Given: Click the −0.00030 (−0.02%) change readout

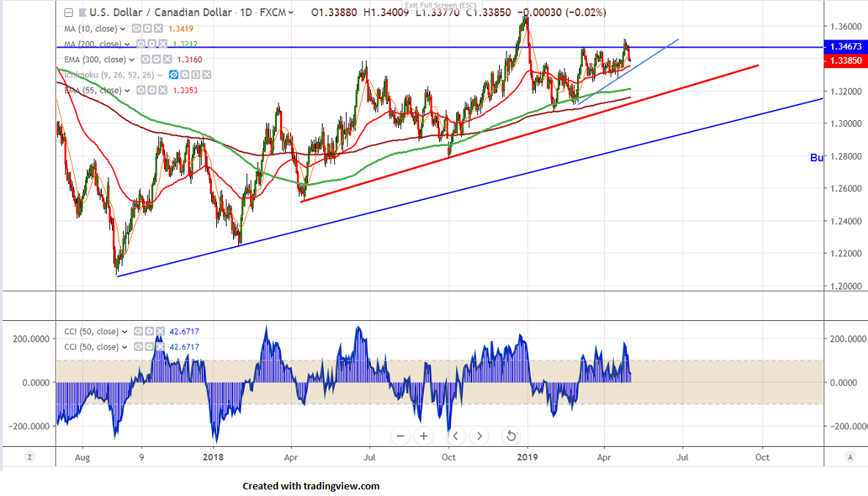Looking at the screenshot, I should pos(562,12).
